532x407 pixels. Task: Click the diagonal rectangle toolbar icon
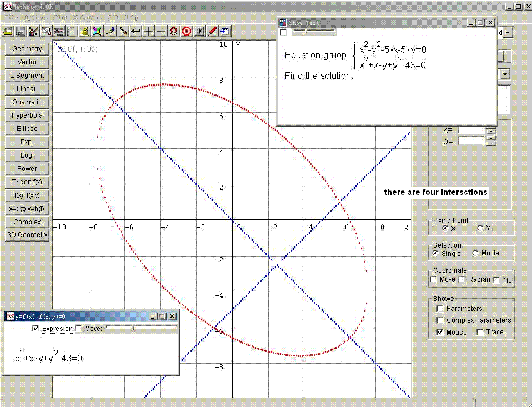click(46, 31)
